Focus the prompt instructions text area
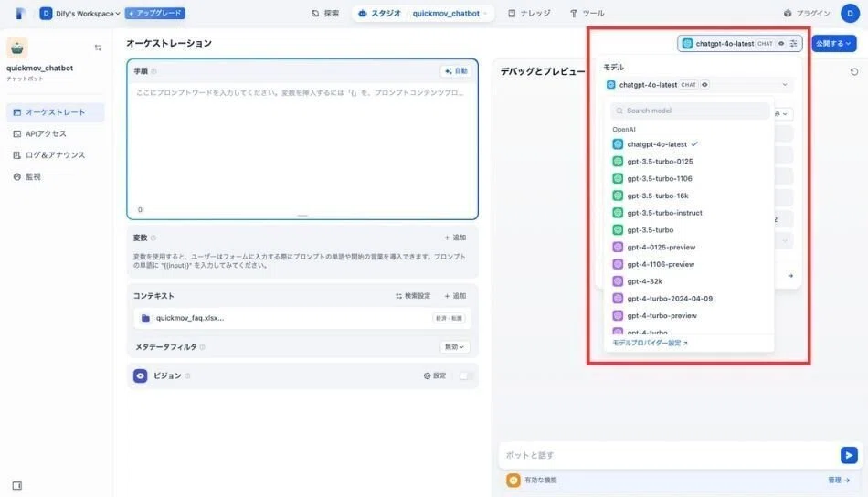The height and width of the screenshot is (497, 868). click(x=302, y=147)
